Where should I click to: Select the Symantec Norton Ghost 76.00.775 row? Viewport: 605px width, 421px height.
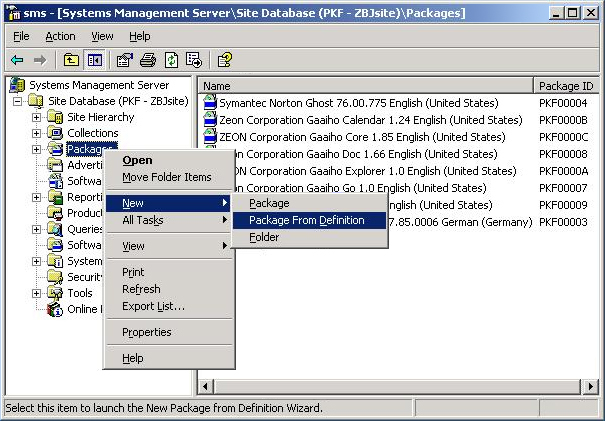coord(399,103)
